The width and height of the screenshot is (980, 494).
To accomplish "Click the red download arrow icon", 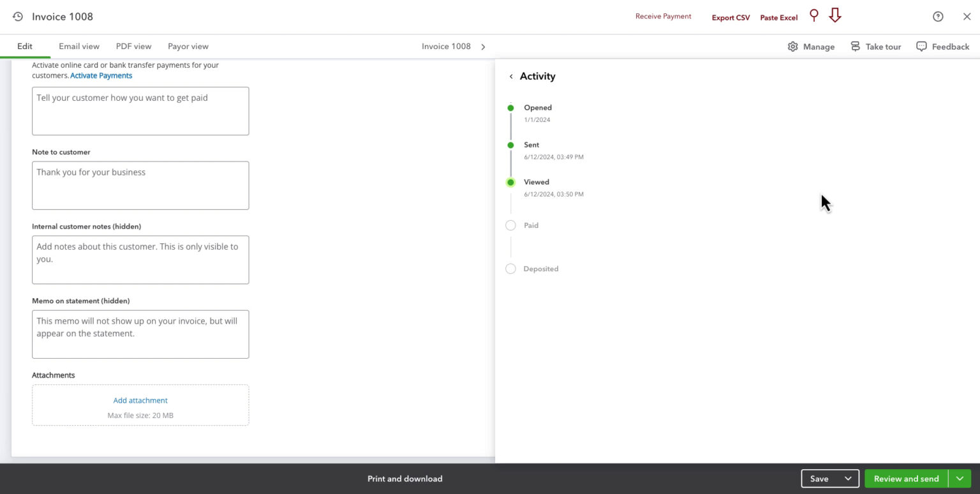I will (835, 15).
